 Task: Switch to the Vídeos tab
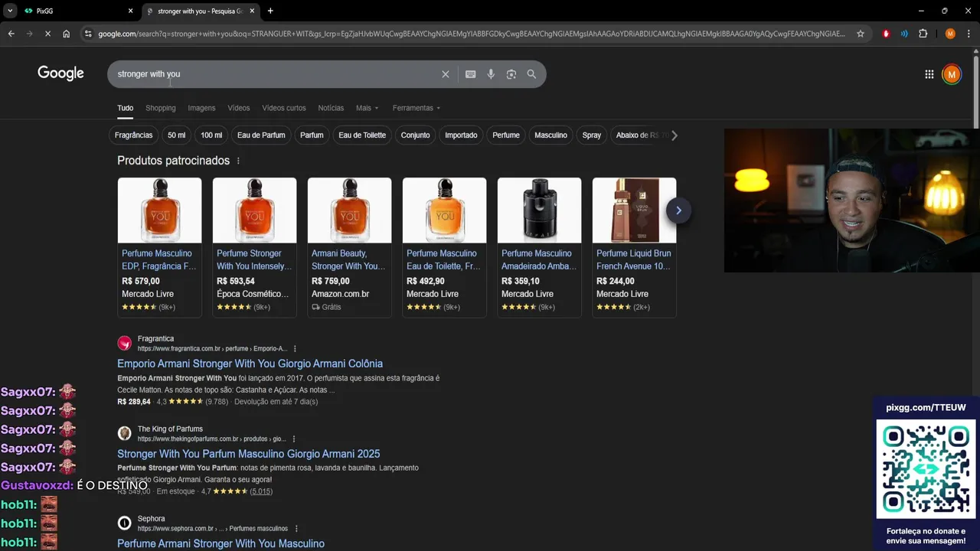pyautogui.click(x=238, y=108)
